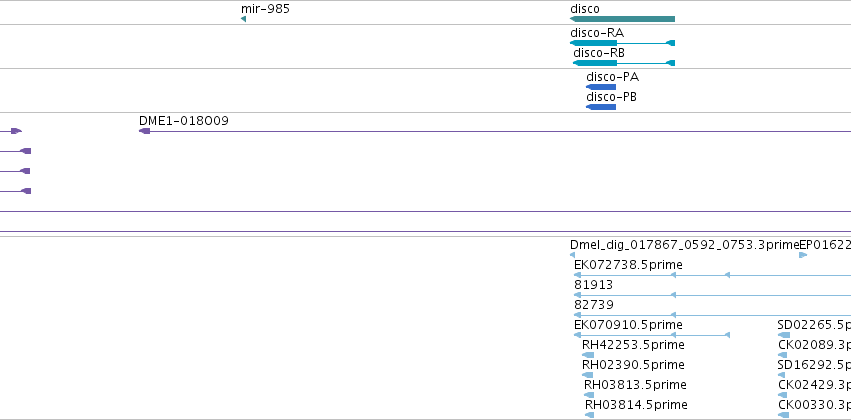
Task: Select the CK02429 EST label
Action: click(815, 385)
